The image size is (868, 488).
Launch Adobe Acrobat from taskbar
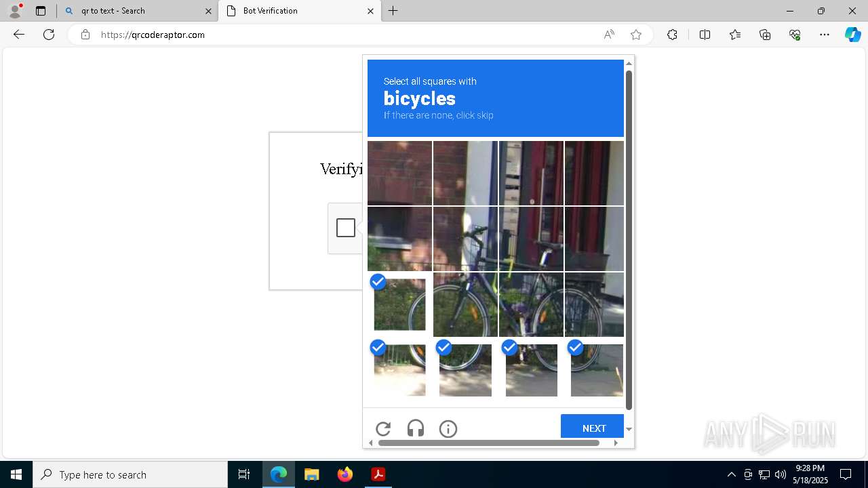378,474
